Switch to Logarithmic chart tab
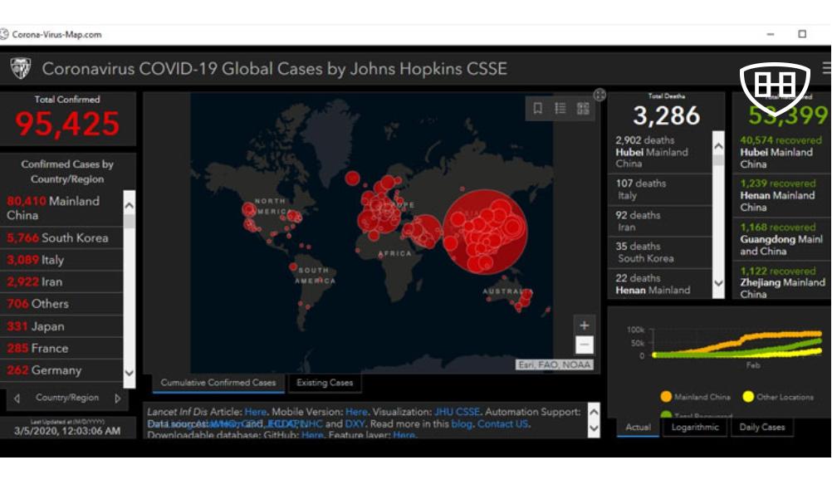This screenshot has width=832, height=504. [x=693, y=428]
